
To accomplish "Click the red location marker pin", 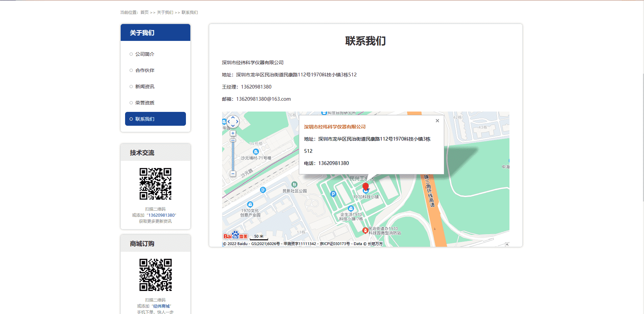I will pyautogui.click(x=365, y=187).
